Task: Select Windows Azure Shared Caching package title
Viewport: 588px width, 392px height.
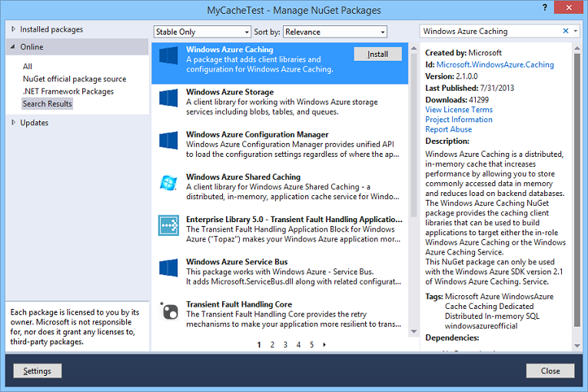Action: 244,177
